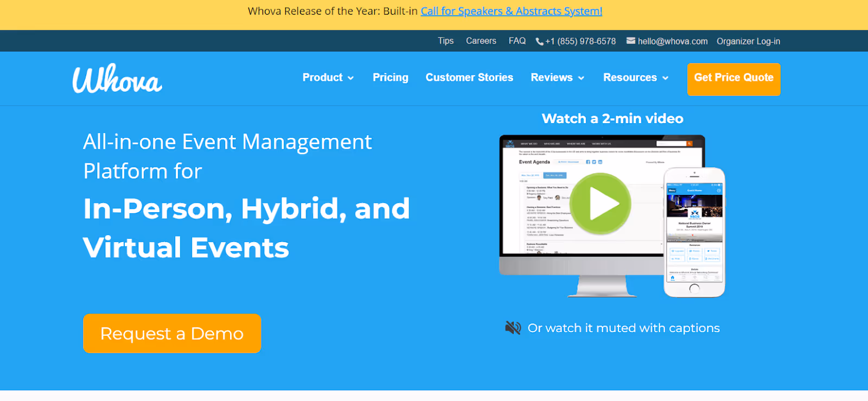This screenshot has height=401, width=868.
Task: Open Call for Speakers & Abstracts System link
Action: (512, 11)
